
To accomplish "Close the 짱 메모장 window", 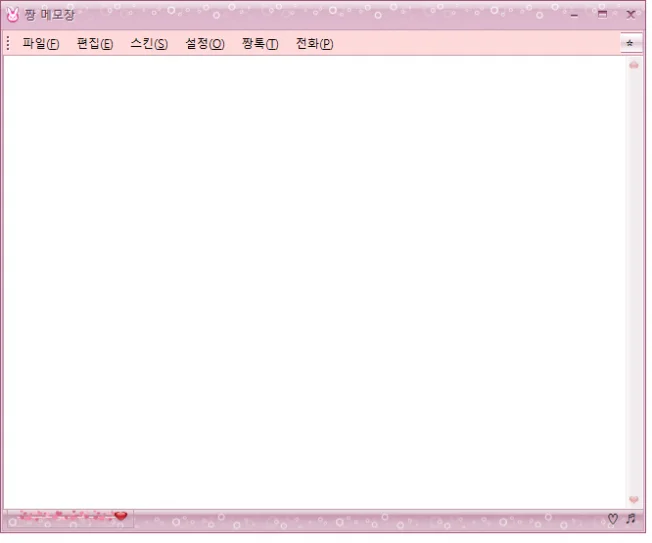I will (631, 14).
